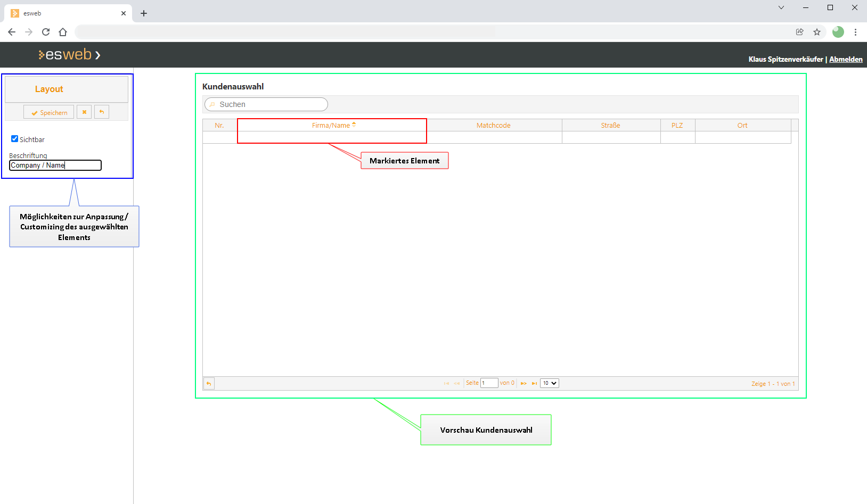The height and width of the screenshot is (504, 867).
Task: Click the X cancel icon in Layout panel
Action: (x=84, y=112)
